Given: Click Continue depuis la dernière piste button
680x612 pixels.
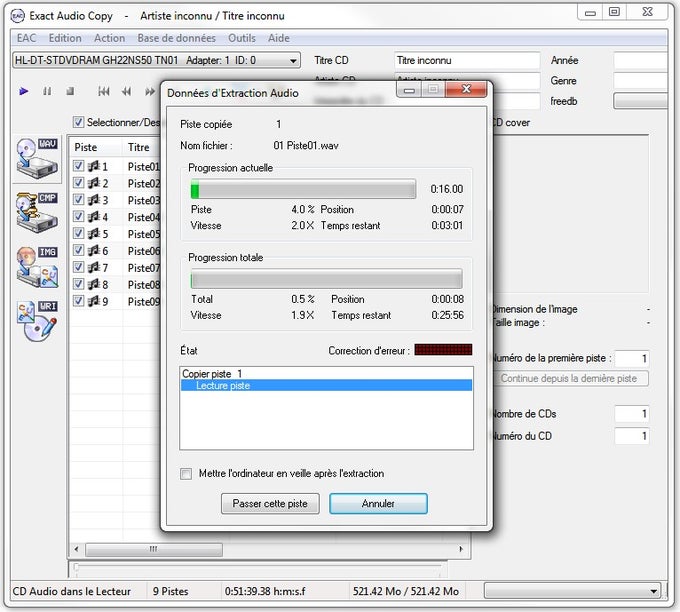Looking at the screenshot, I should [570, 379].
